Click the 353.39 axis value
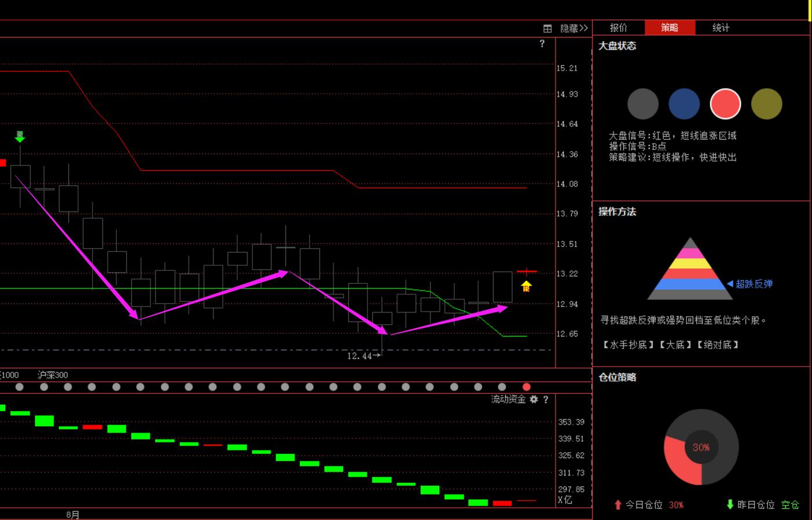Viewport: 812px width, 520px height. (x=571, y=422)
